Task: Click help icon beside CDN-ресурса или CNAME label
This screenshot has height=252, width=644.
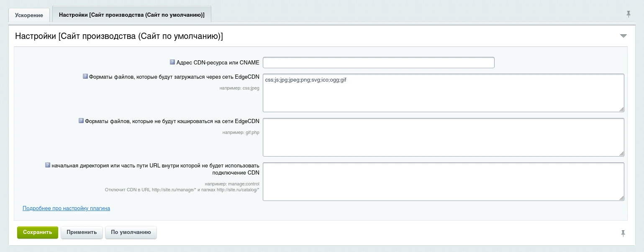Action: [x=172, y=62]
